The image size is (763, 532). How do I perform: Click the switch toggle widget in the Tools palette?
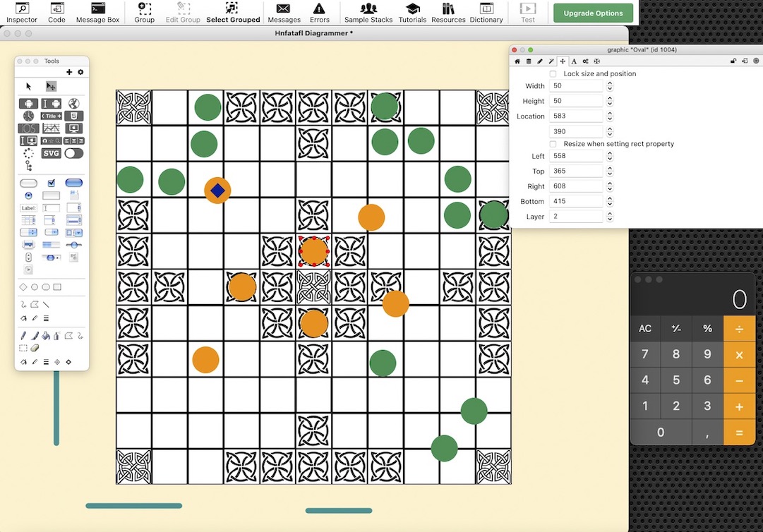pos(73,153)
